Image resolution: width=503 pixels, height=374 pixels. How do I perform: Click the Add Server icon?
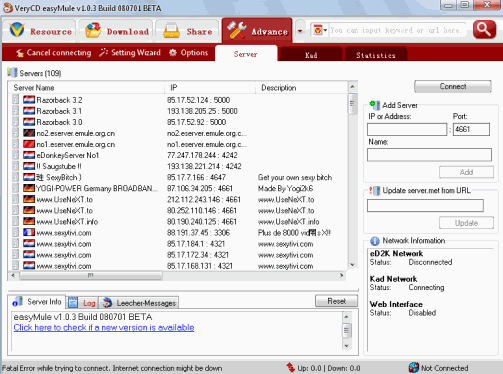click(375, 105)
